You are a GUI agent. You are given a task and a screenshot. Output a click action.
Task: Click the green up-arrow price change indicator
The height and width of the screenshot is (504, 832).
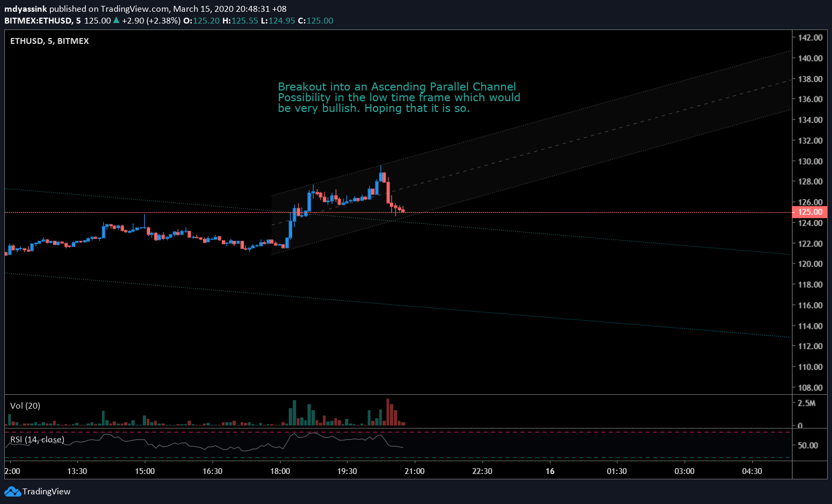(x=116, y=20)
